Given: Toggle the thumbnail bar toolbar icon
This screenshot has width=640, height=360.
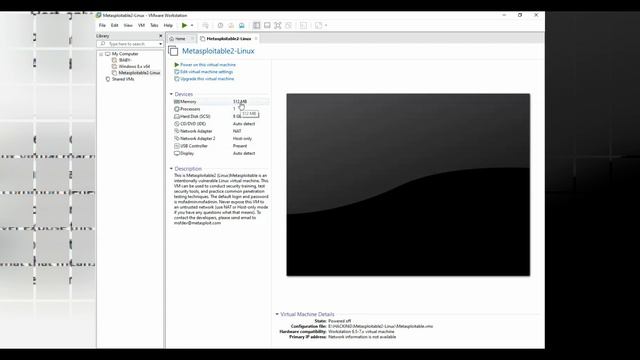Looking at the screenshot, I should [267, 25].
